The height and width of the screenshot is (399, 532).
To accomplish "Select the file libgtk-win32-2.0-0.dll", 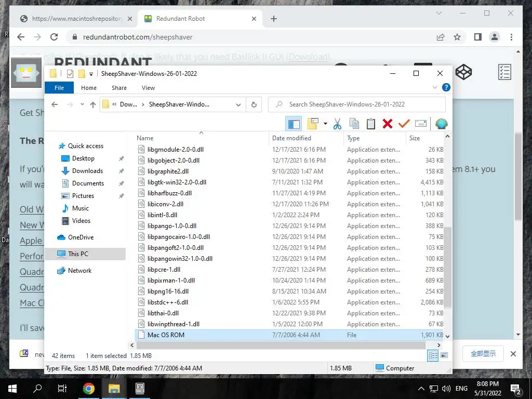I will click(177, 182).
